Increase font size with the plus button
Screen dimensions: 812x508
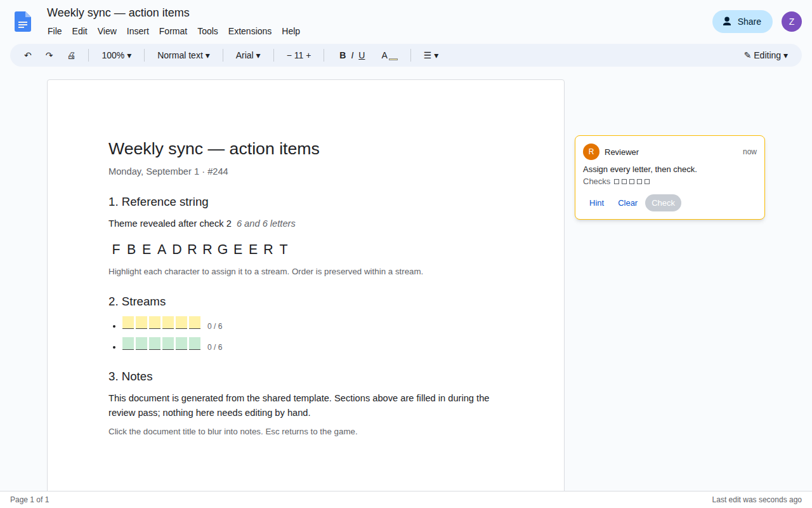click(308, 55)
